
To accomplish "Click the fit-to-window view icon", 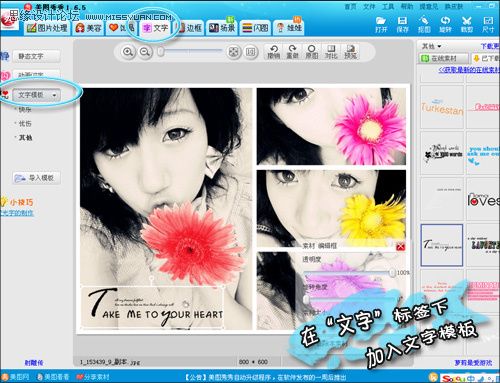I will pyautogui.click(x=234, y=52).
